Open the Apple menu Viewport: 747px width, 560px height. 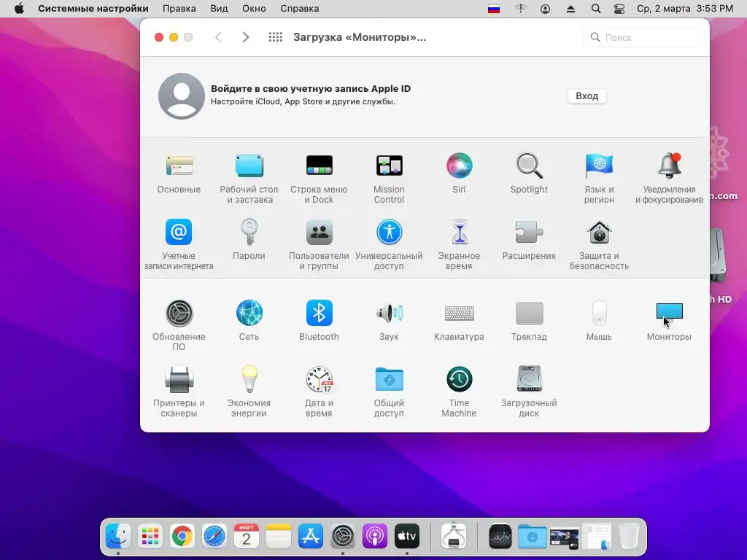click(x=19, y=9)
